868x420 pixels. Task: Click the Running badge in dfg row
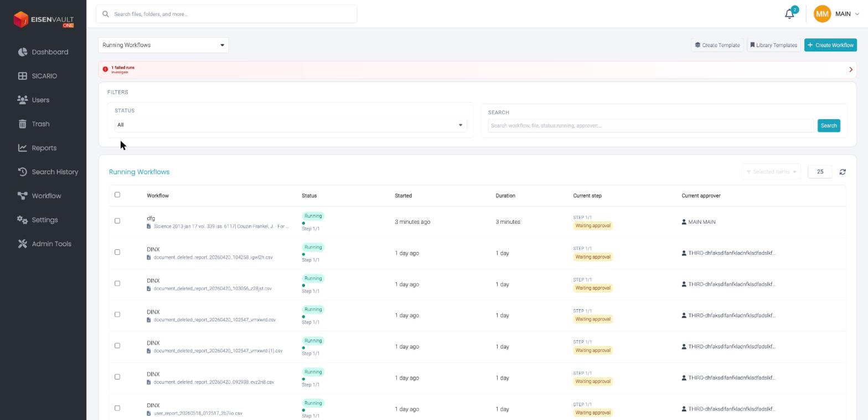pyautogui.click(x=313, y=216)
